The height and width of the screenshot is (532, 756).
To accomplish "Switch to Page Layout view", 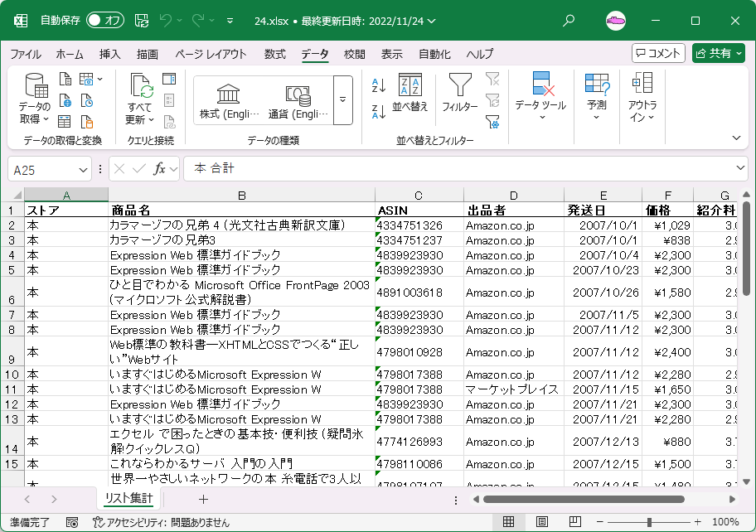I will [x=541, y=522].
